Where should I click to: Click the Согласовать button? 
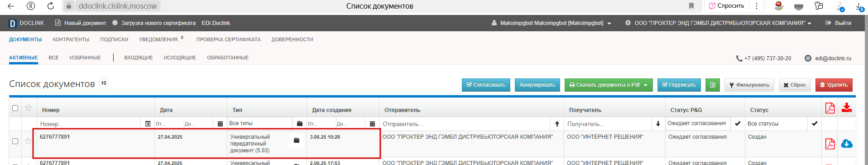[486, 85]
